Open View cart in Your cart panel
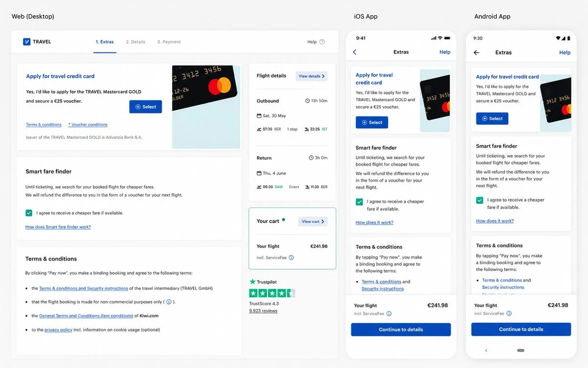Screen dimensions: 588x368 (x=313, y=221)
